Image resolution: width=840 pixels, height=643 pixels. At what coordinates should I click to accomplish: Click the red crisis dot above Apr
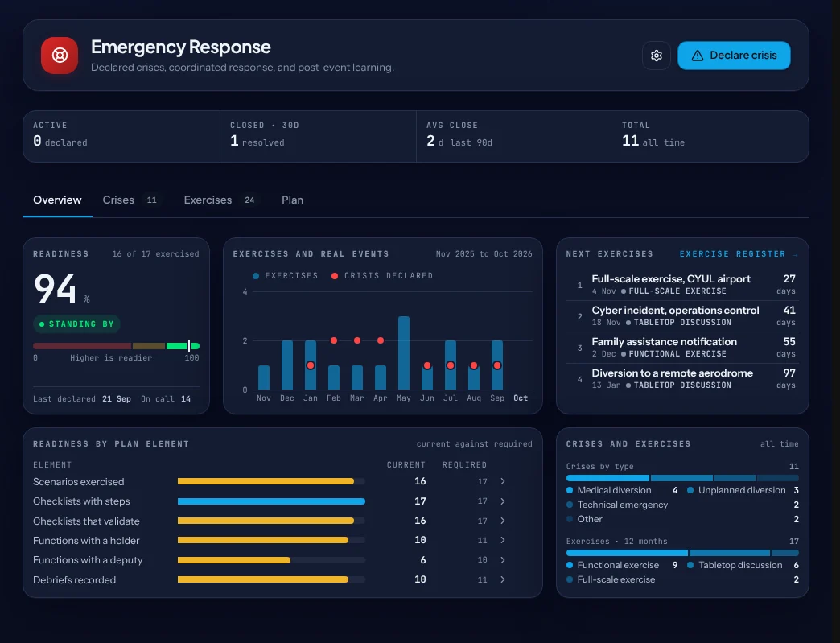click(381, 340)
